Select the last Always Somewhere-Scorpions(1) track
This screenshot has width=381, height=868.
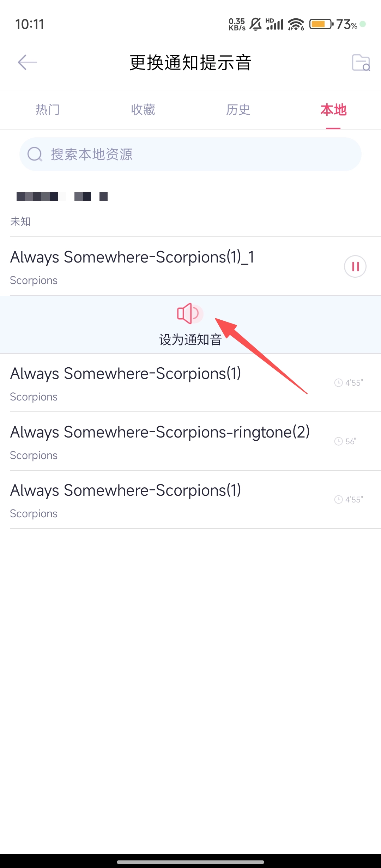[190, 500]
